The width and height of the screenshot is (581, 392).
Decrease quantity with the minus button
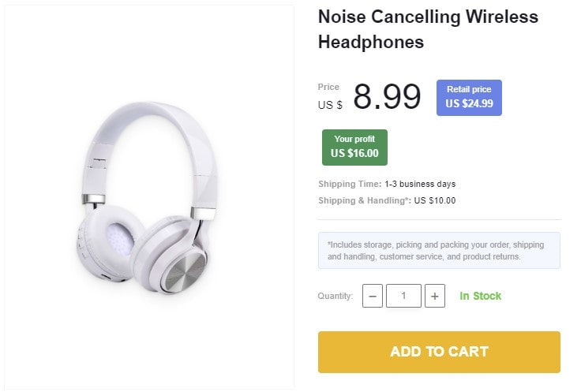373,296
